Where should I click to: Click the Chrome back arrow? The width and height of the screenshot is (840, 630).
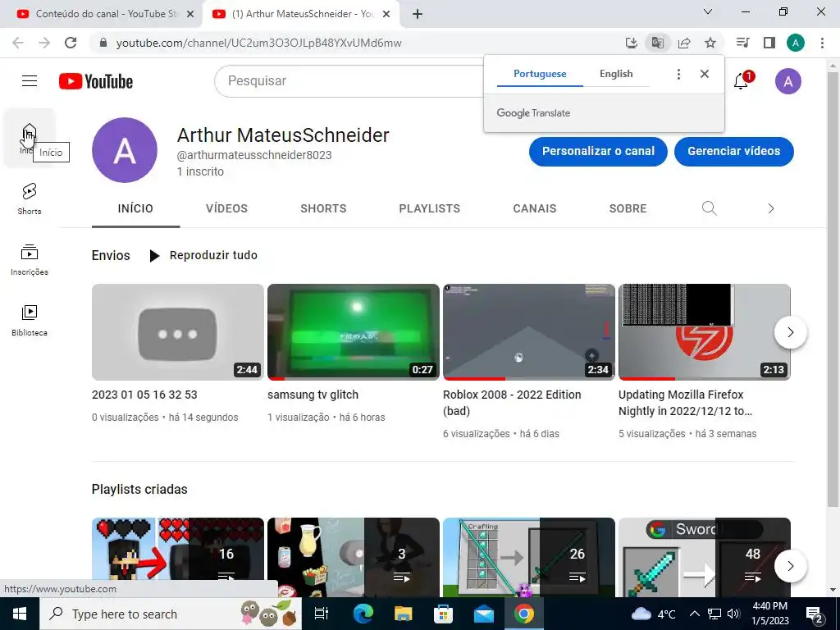pos(18,43)
